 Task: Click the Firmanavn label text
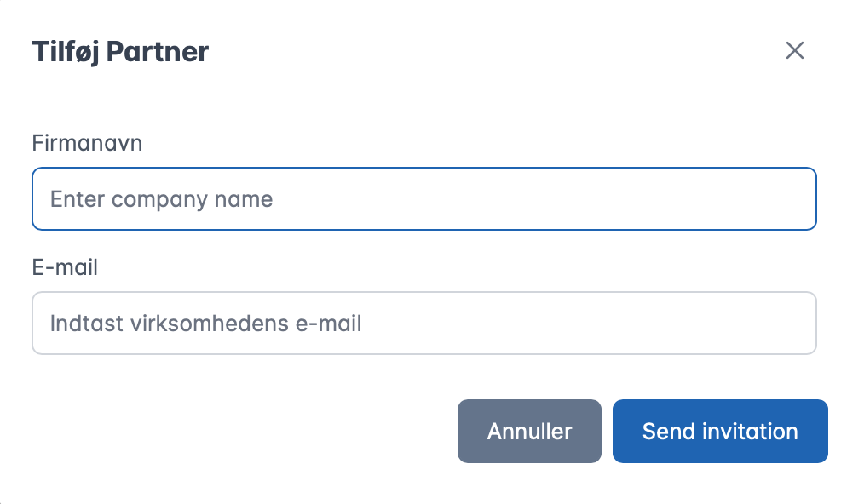(x=87, y=143)
